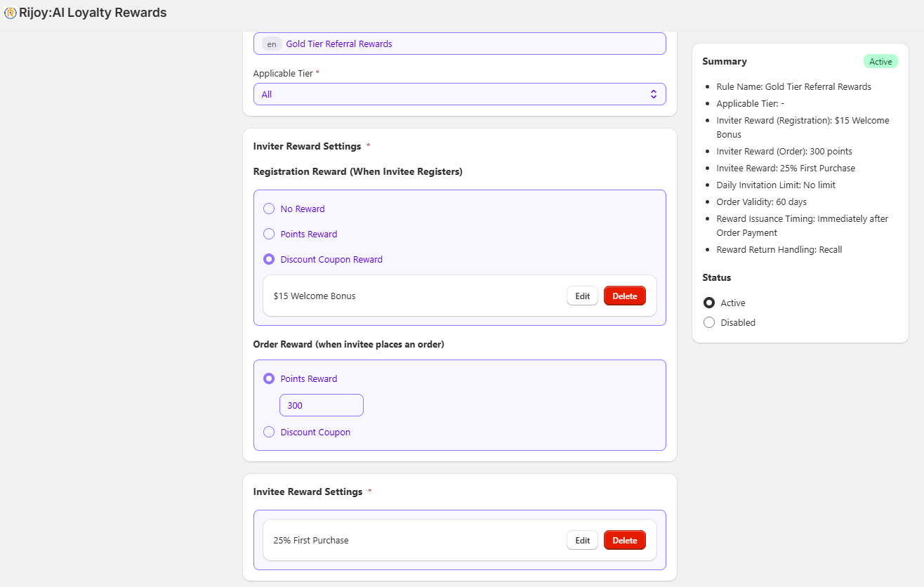
Task: Click the 300 points input field
Action: 321,405
